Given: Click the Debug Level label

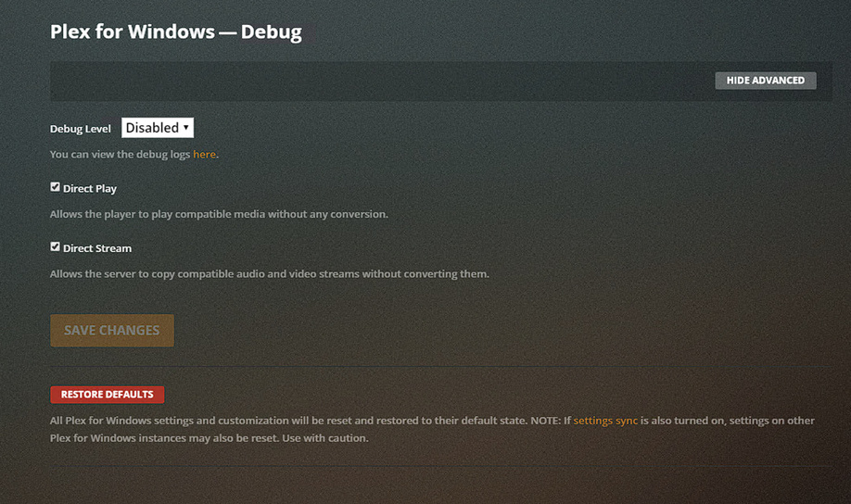Looking at the screenshot, I should [x=81, y=129].
